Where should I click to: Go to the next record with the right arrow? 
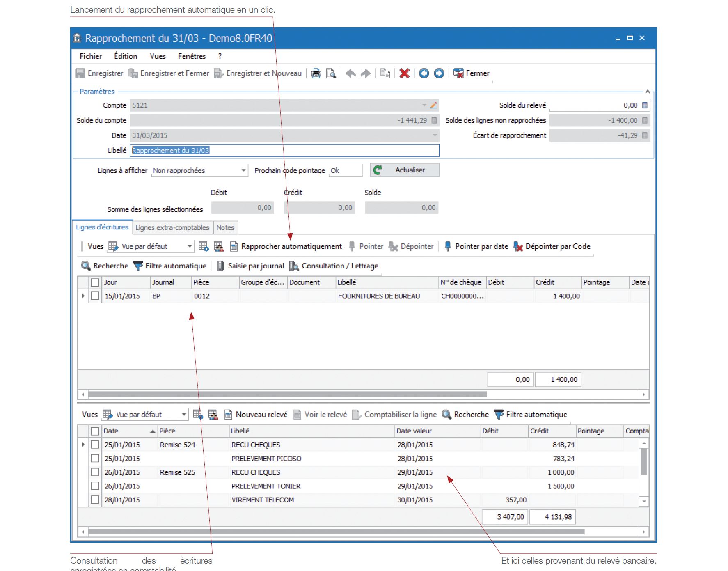[x=439, y=73]
